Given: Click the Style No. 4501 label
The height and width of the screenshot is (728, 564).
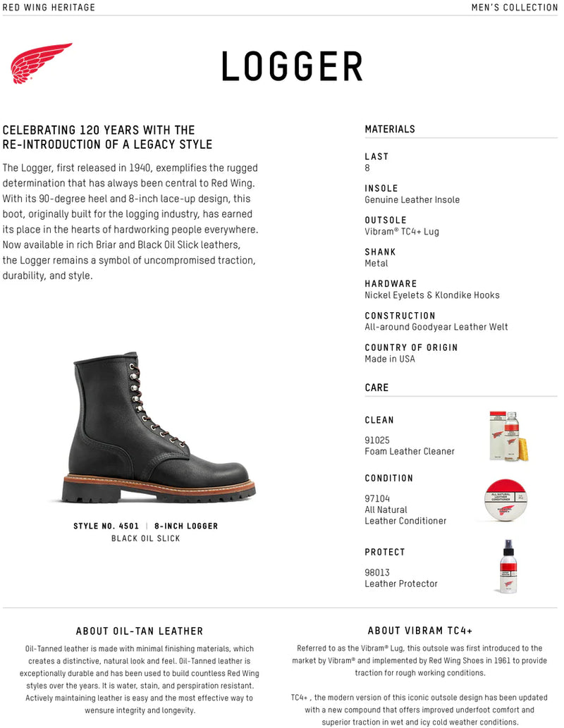Looking at the screenshot, I should coord(106,526).
